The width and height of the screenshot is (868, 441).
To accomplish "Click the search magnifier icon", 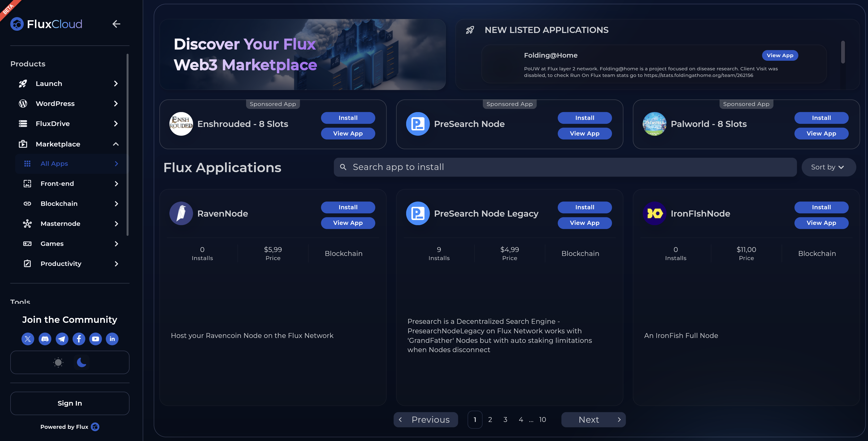I will tap(343, 167).
